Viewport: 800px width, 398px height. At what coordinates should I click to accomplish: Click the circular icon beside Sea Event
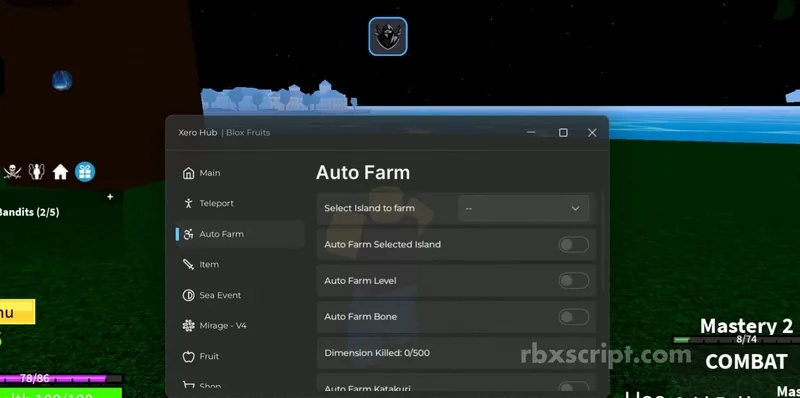click(x=188, y=295)
